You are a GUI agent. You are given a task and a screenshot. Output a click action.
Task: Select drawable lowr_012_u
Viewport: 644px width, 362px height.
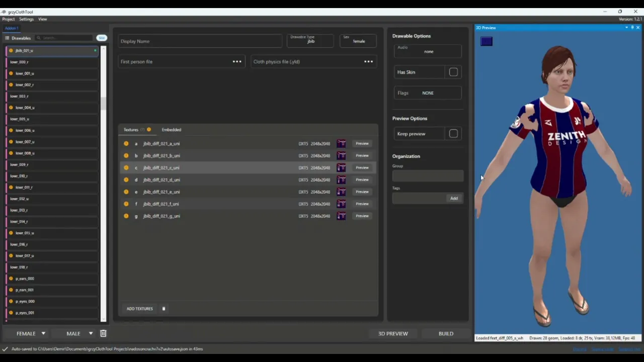(x=52, y=199)
